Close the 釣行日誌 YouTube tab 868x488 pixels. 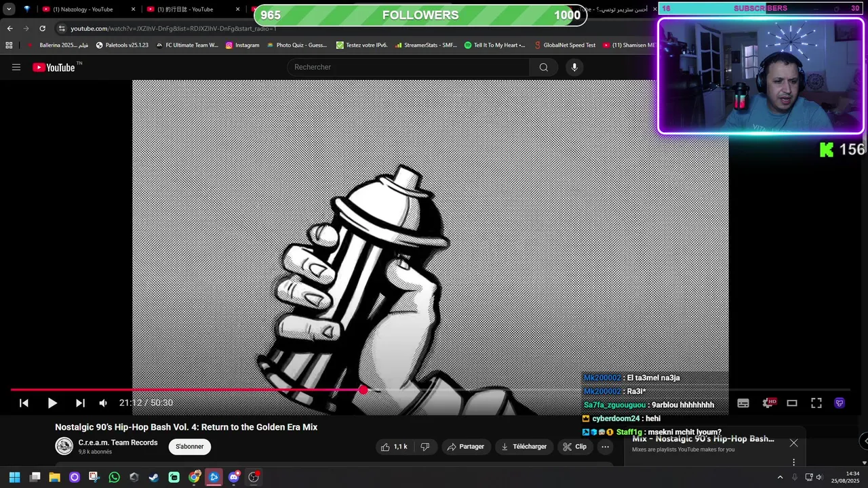pos(237,9)
